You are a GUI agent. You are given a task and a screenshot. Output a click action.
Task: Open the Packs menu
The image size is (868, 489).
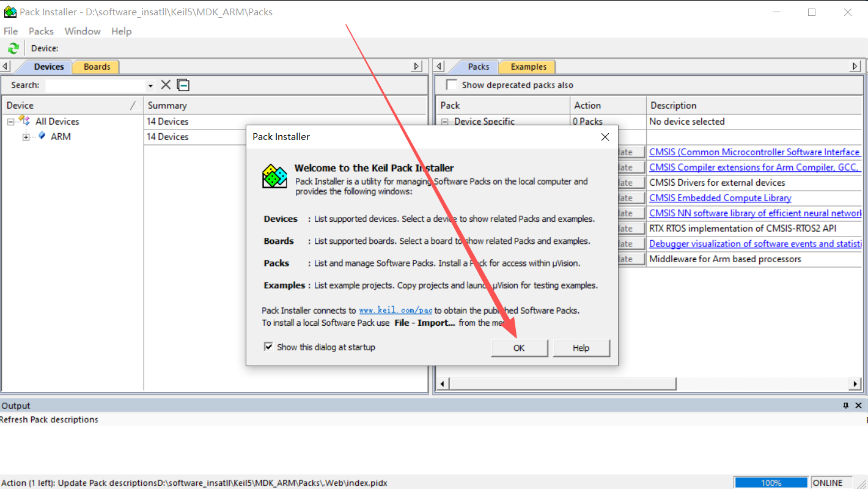click(x=41, y=31)
